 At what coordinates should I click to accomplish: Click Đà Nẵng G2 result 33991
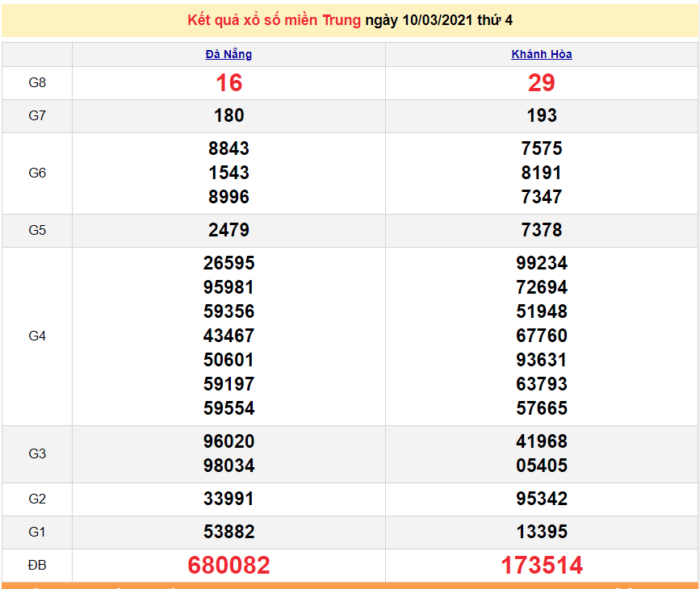(228, 499)
